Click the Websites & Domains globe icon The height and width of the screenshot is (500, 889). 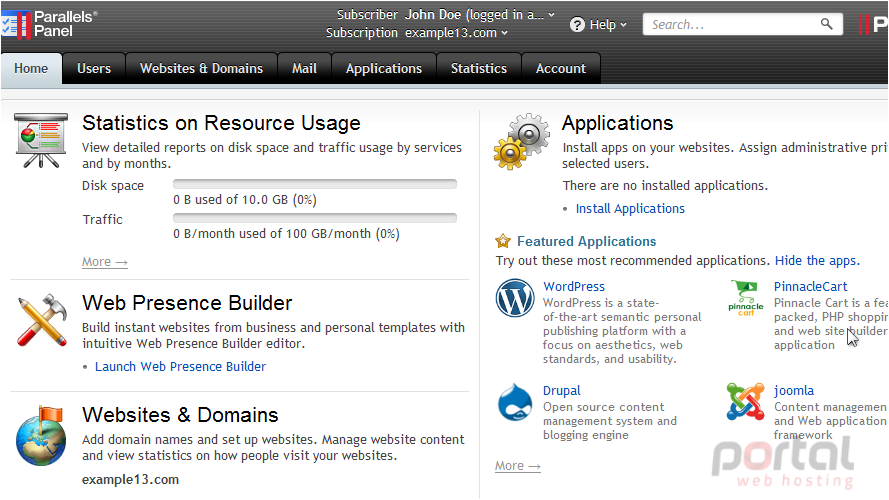[x=41, y=435]
